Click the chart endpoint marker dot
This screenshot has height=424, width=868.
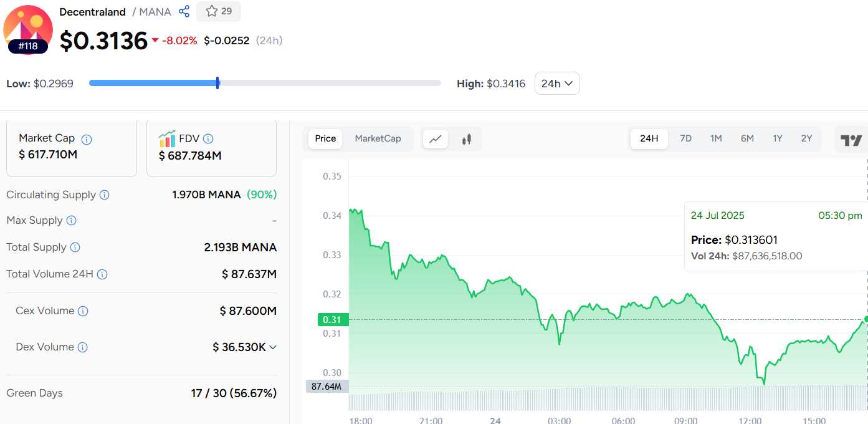coord(866,319)
